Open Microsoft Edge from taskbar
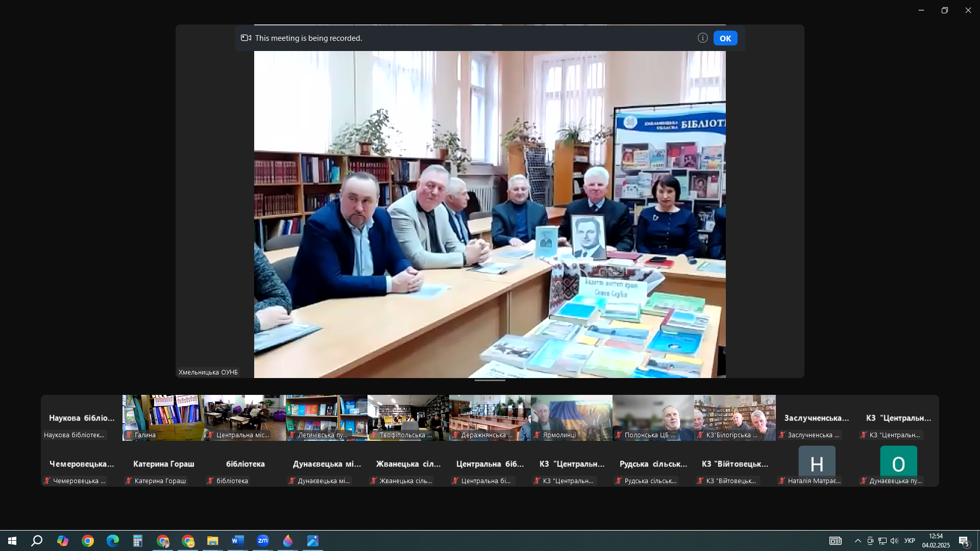This screenshot has height=551, width=980. (112, 541)
